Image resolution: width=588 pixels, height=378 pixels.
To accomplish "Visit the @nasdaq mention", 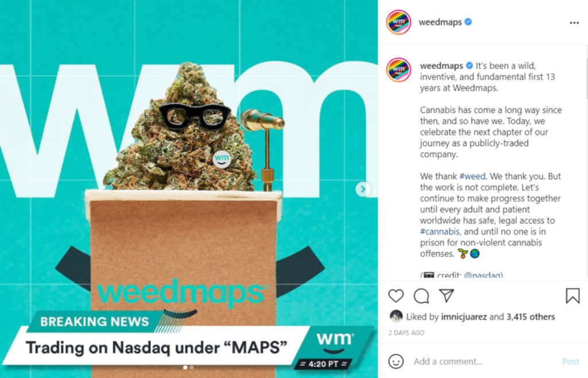I will click(482, 275).
